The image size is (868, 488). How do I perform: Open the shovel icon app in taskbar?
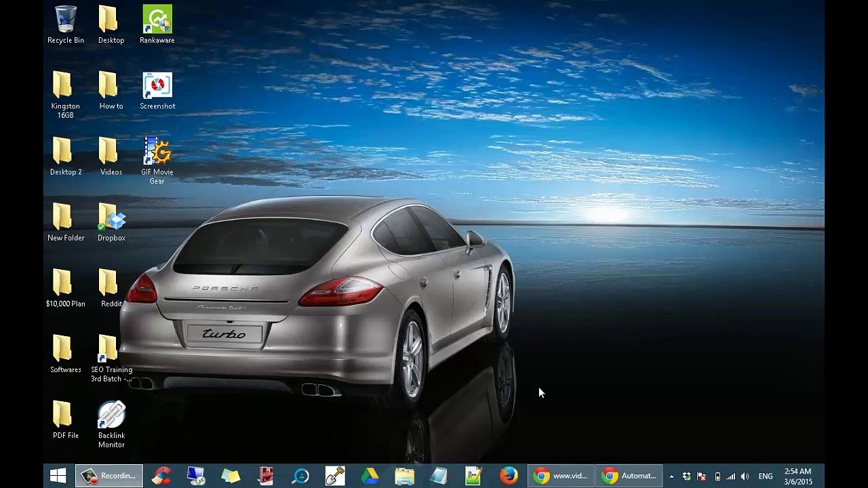[335, 476]
